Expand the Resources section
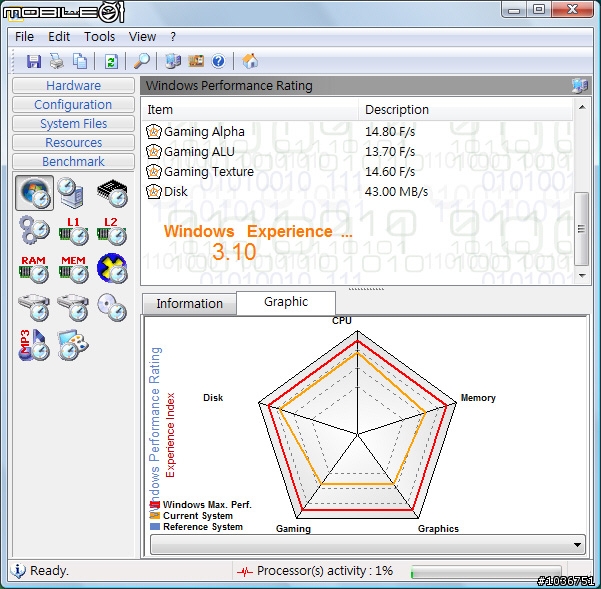 coord(73,143)
